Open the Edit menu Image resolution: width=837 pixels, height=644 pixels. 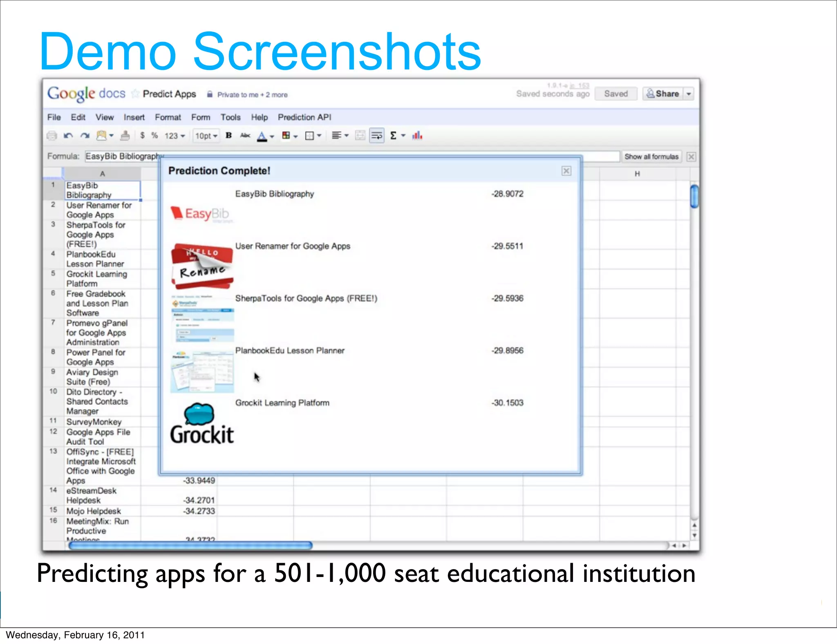click(x=78, y=117)
